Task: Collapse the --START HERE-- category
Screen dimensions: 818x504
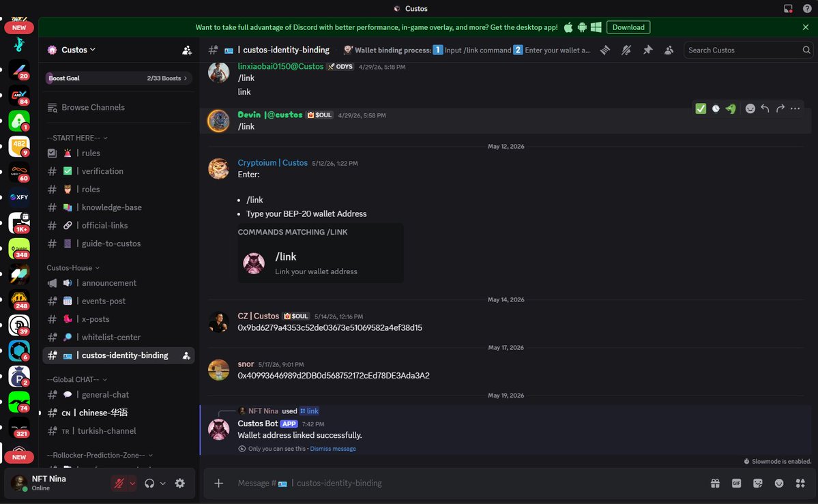Action: [77, 138]
